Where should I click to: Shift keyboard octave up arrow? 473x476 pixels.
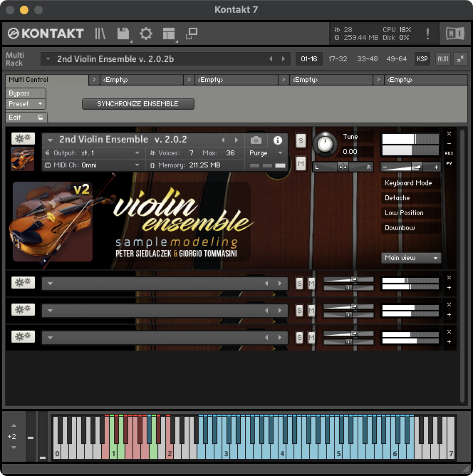13,425
